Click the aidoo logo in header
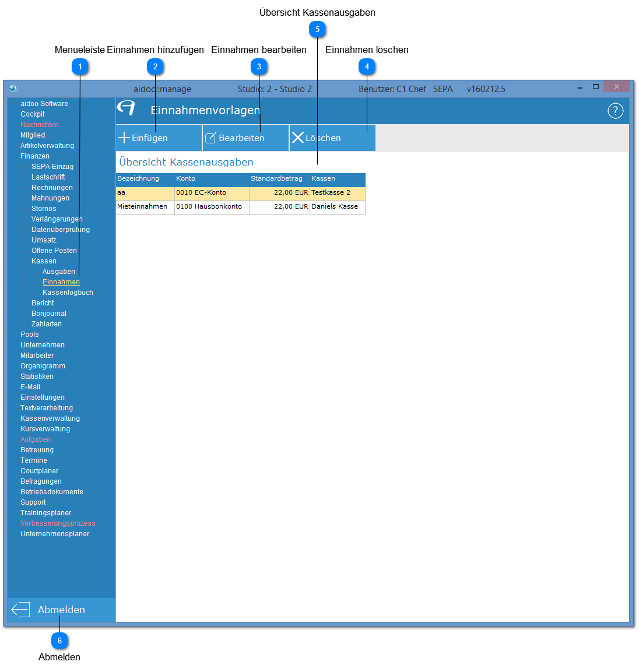The width and height of the screenshot is (639, 672). coord(126,108)
